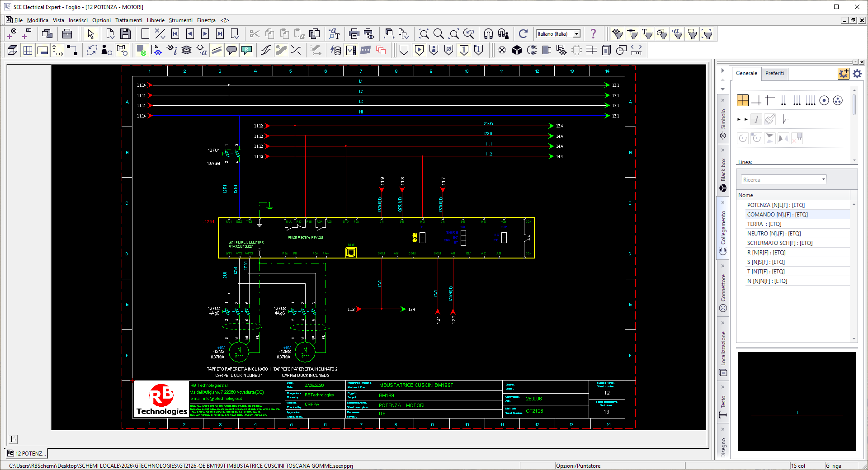Viewport: 868px width, 470px height.
Task: Open the File menu
Action: coord(19,20)
